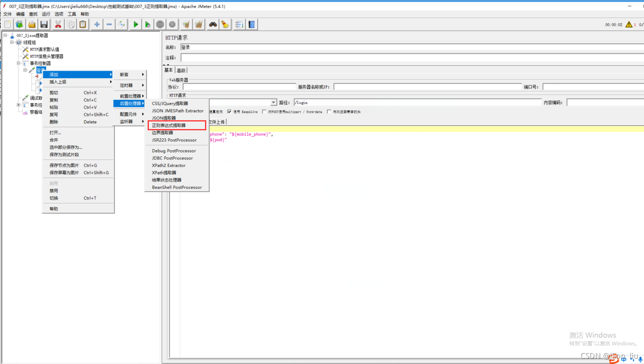The width and height of the screenshot is (644, 364).
Task: Expand the second 事务控制器 node
Action: click(x=18, y=105)
